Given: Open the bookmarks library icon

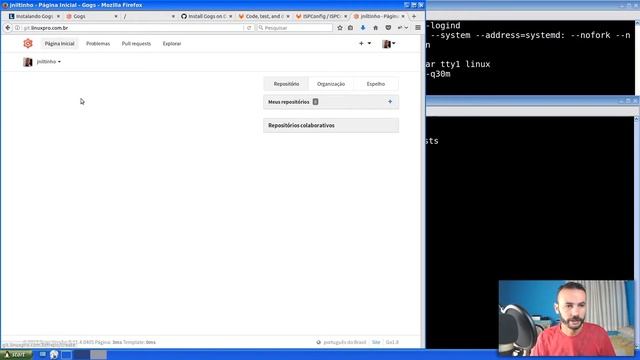Looking at the screenshot, I should tap(351, 28).
